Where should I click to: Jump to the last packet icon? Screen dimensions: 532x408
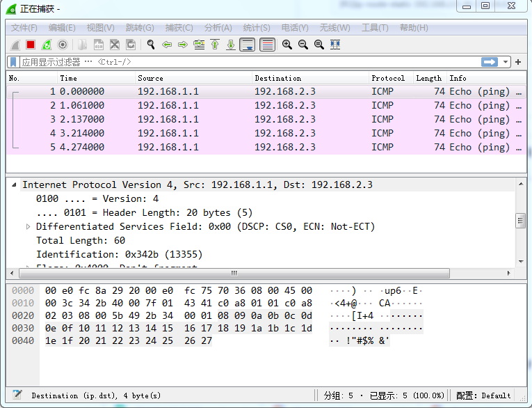point(231,45)
